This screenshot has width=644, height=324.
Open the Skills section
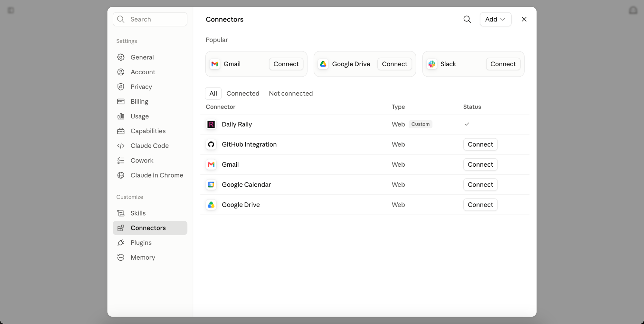coord(150,213)
